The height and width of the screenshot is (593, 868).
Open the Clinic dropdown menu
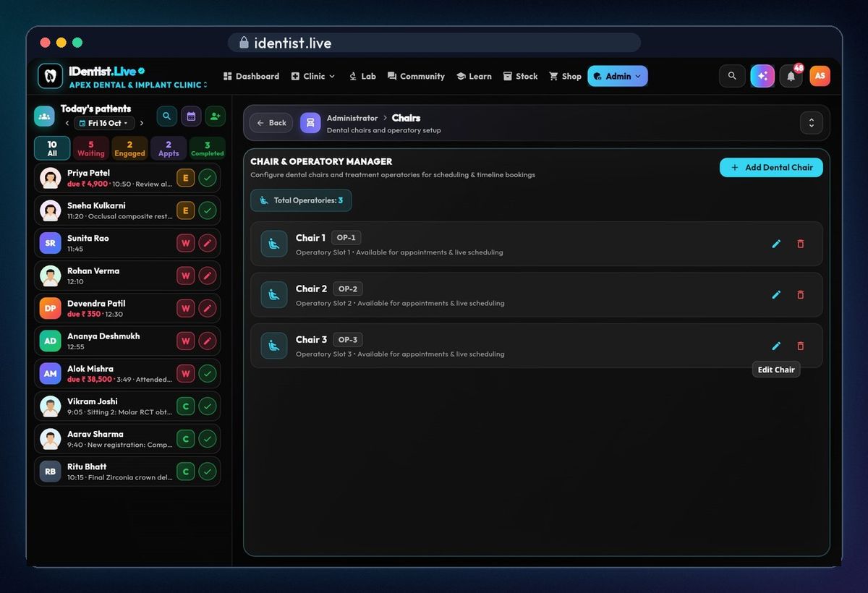point(313,76)
